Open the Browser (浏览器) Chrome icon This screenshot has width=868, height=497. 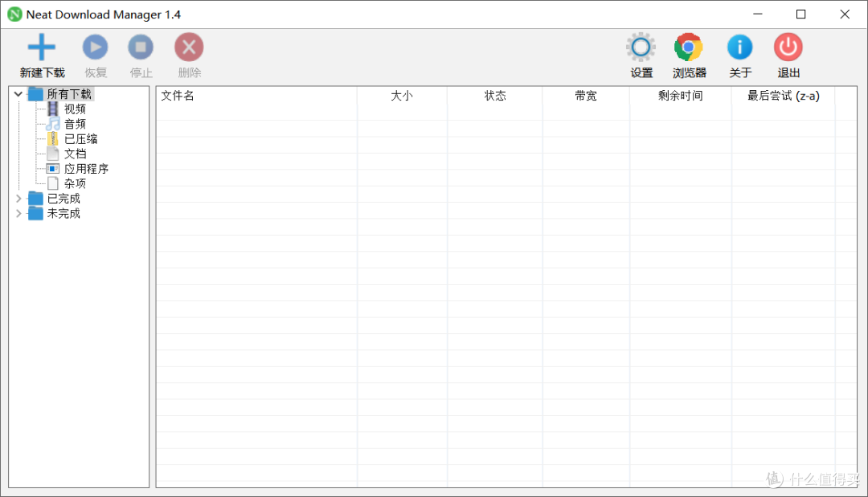[x=689, y=47]
